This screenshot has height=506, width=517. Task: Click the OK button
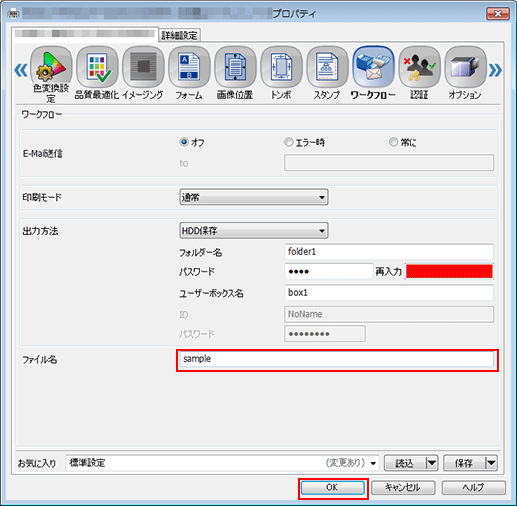click(x=332, y=488)
